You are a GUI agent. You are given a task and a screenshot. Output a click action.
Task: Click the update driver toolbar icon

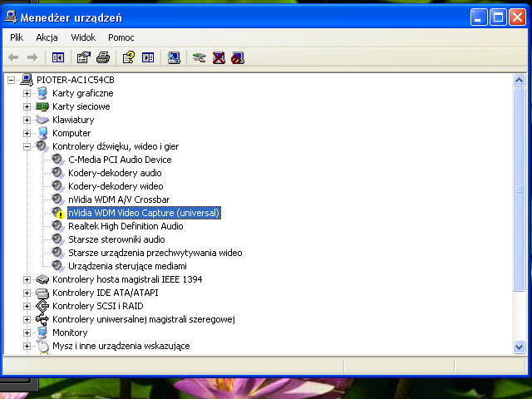pos(199,57)
